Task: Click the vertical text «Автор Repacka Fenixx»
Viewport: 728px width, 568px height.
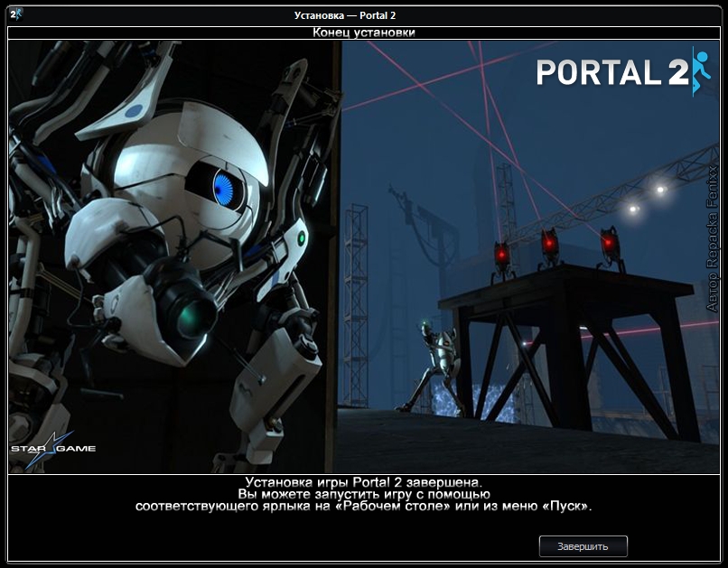Action: pyautogui.click(x=712, y=238)
